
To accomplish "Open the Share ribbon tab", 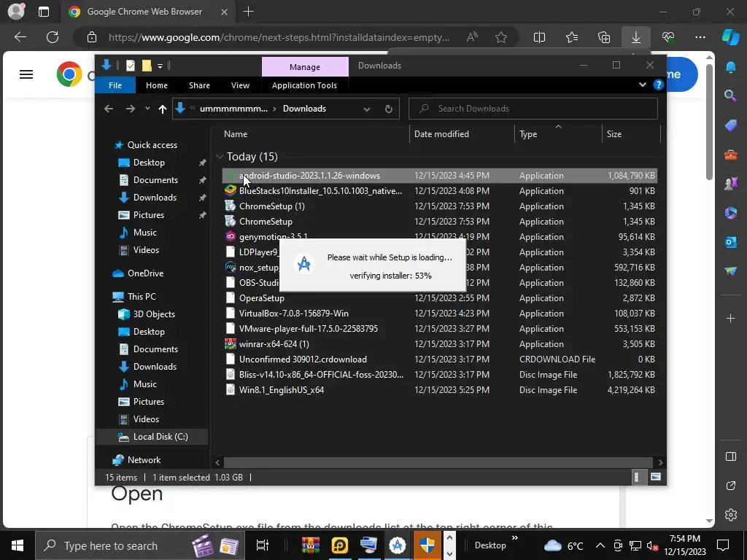I will tap(199, 85).
